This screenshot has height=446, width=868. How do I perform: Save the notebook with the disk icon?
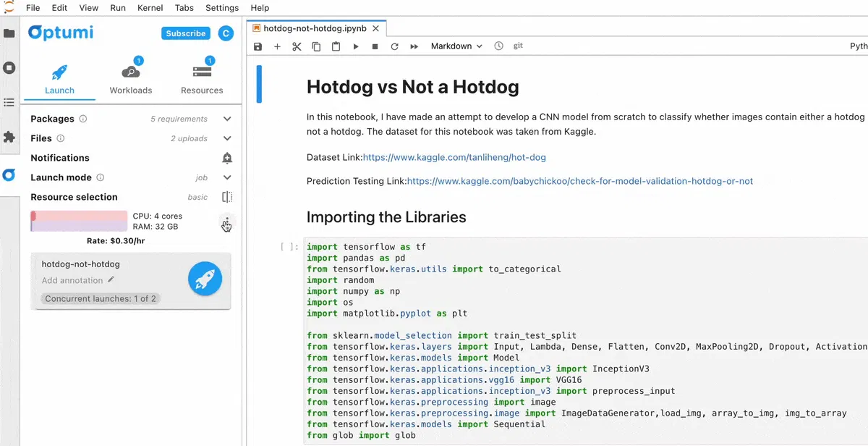pyautogui.click(x=258, y=46)
